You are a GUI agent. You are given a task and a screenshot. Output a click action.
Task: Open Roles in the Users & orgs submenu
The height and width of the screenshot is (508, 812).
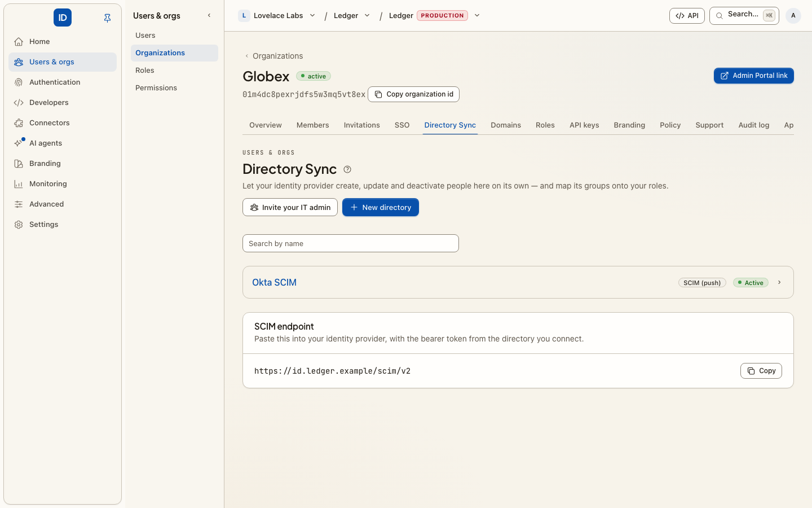pos(174,71)
